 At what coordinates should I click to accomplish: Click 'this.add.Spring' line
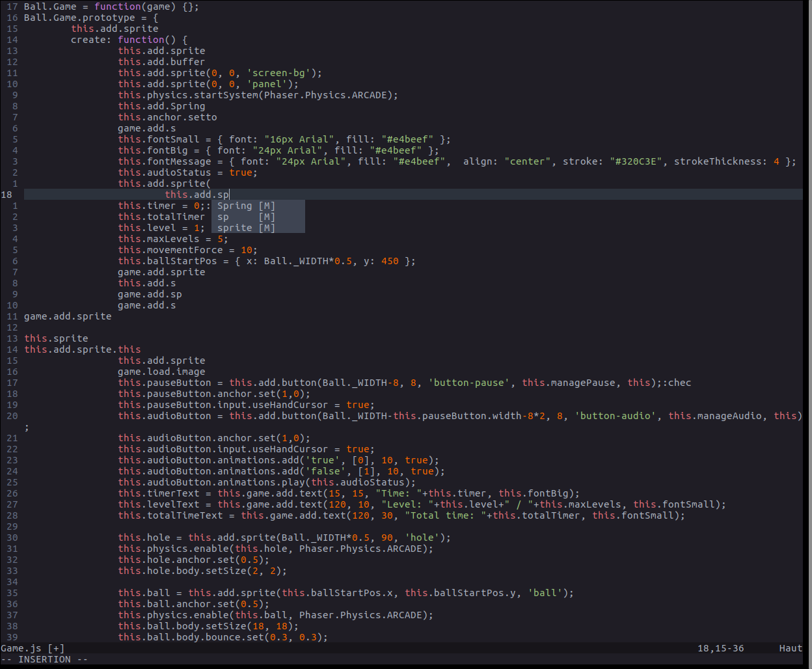[161, 106]
